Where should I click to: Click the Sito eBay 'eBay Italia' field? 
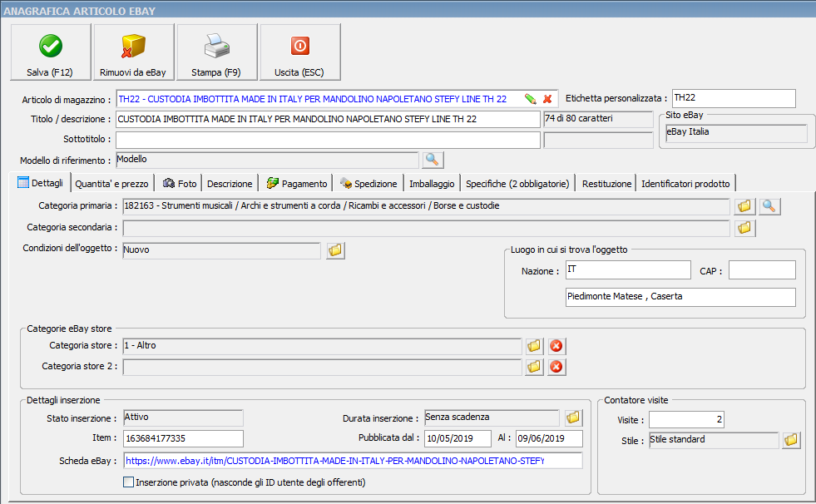(x=736, y=132)
